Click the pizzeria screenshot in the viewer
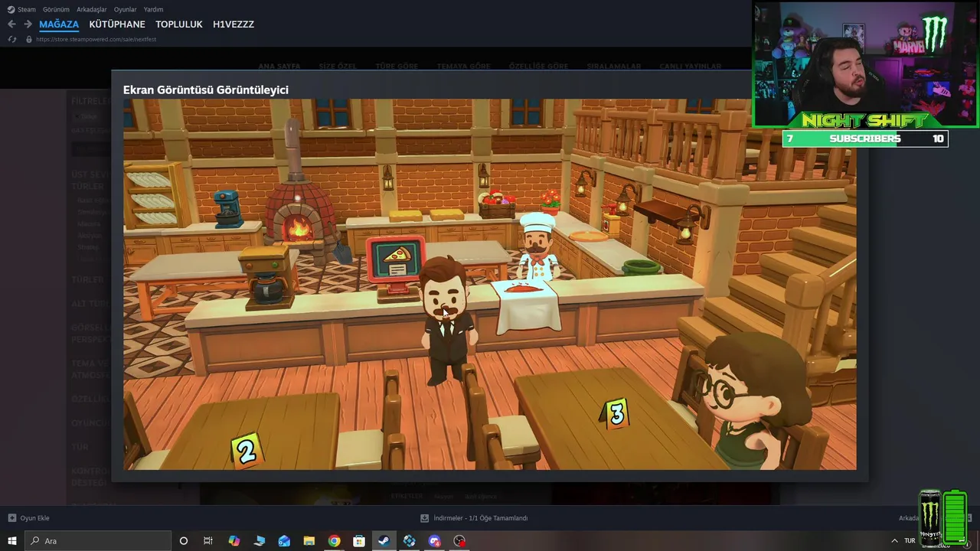This screenshot has width=980, height=551. 490,284
